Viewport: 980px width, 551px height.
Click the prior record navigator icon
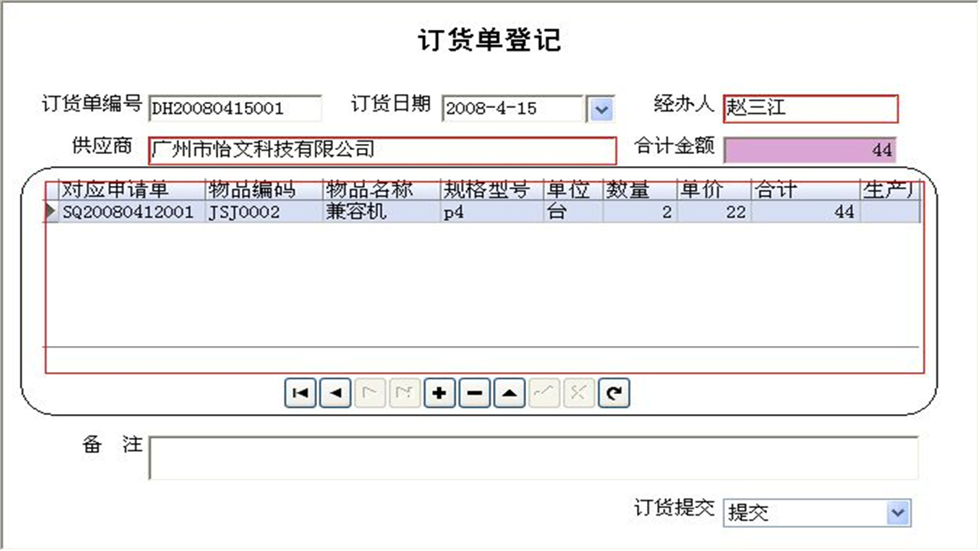coord(335,393)
